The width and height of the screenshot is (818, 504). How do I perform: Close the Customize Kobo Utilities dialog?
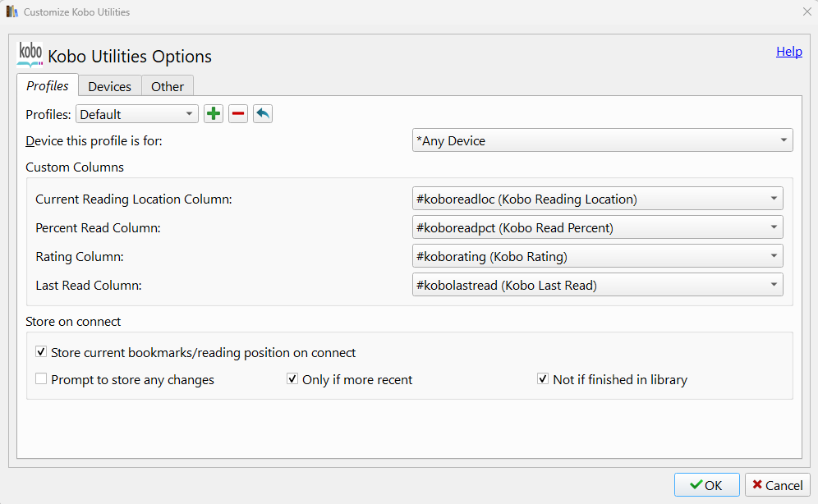pyautogui.click(x=806, y=12)
